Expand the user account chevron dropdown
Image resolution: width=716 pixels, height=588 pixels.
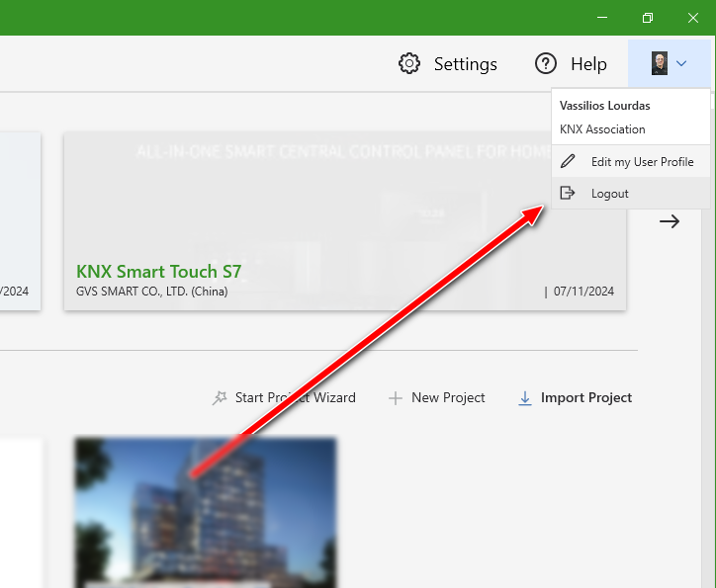[681, 63]
